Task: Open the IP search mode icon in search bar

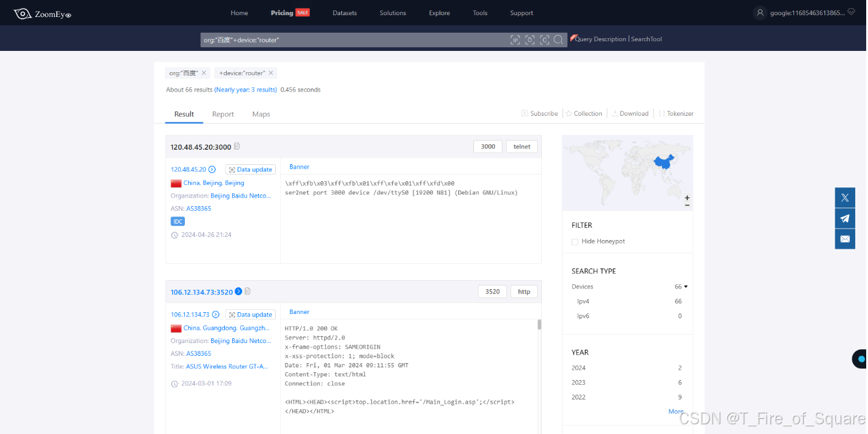Action: coord(515,40)
